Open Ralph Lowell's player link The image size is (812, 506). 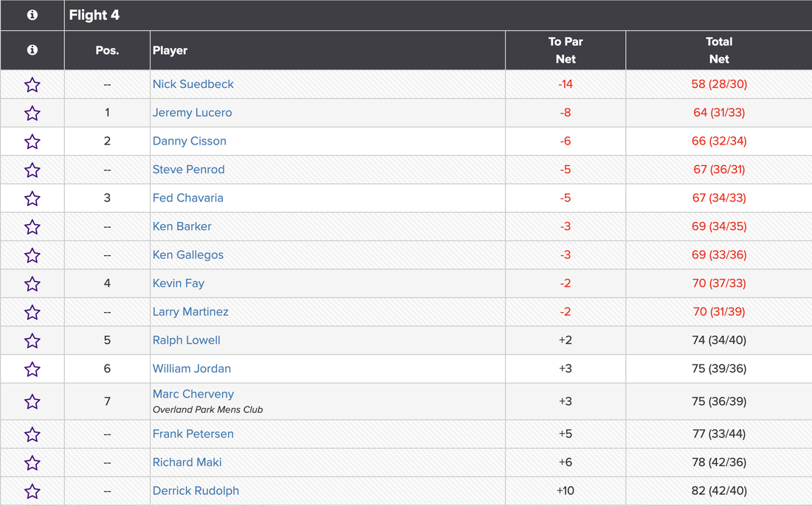186,340
